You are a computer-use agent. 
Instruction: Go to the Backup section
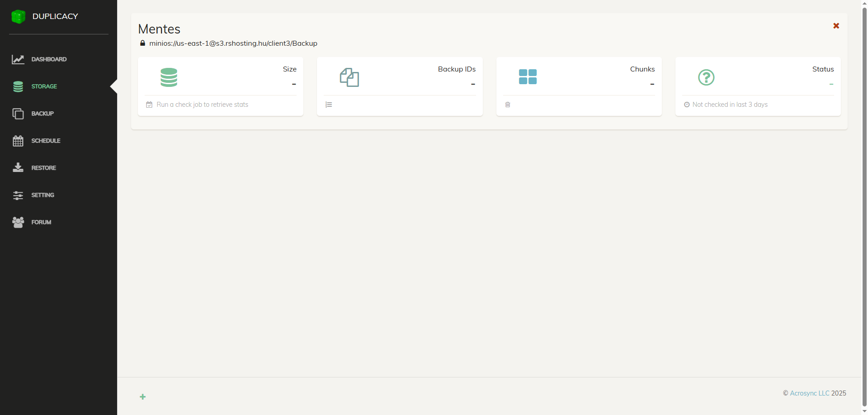42,114
